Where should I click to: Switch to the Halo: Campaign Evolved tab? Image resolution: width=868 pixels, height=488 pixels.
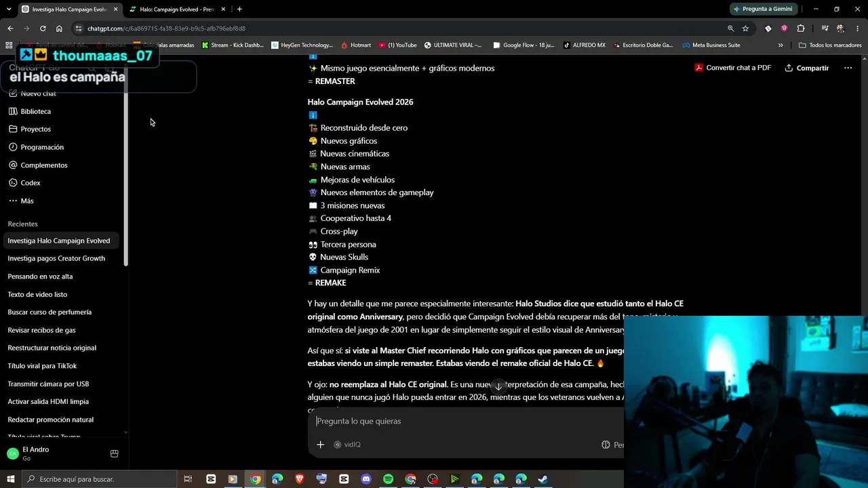176,9
